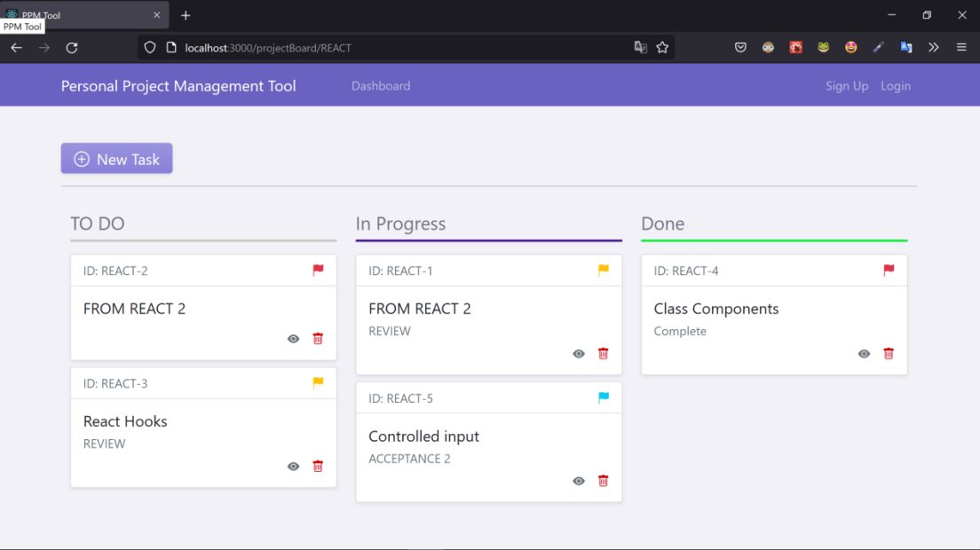Open the Login page
Viewport: 980px width, 550px height.
tap(896, 85)
